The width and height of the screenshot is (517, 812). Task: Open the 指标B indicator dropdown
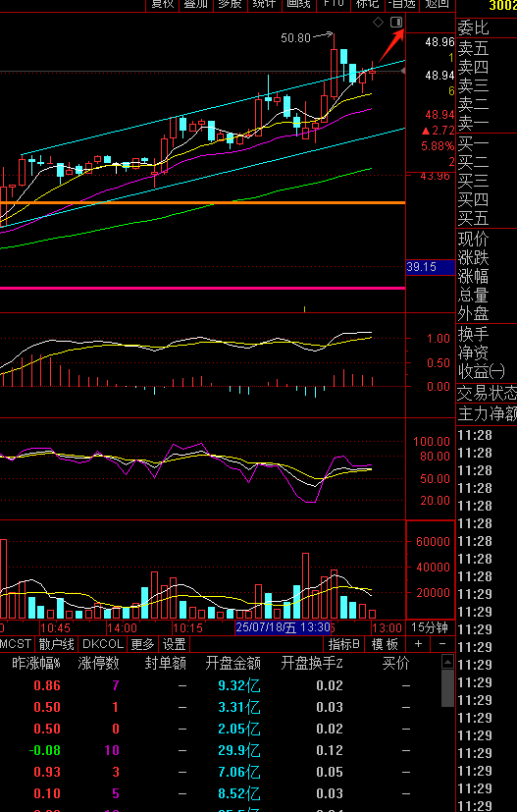[x=343, y=644]
